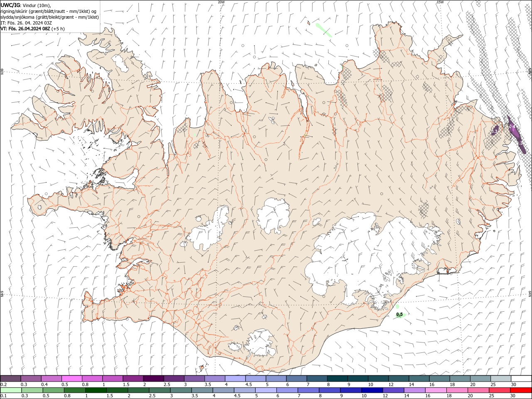Click the light green rain streak north of Iceland
This screenshot has width=532, height=399.
pyautogui.click(x=324, y=30)
